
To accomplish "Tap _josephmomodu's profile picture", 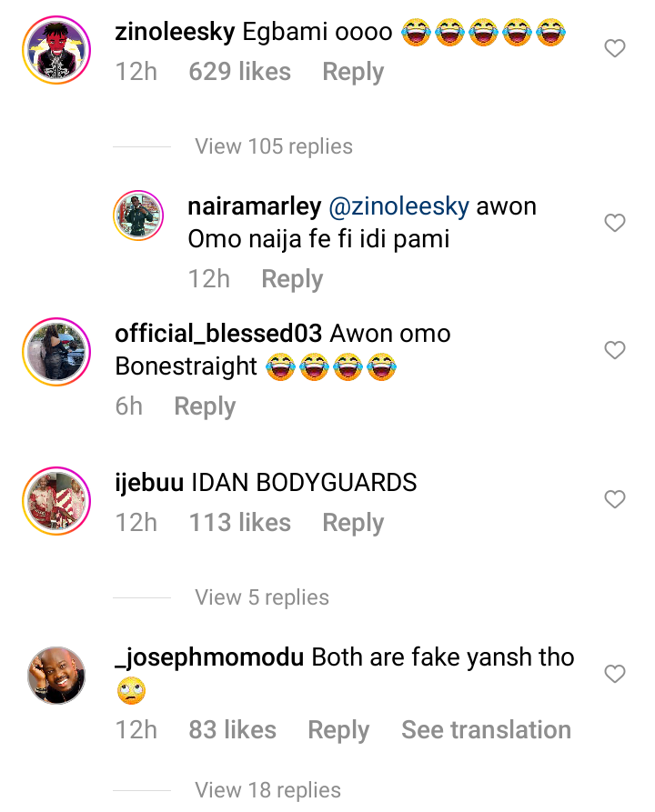I will (57, 676).
